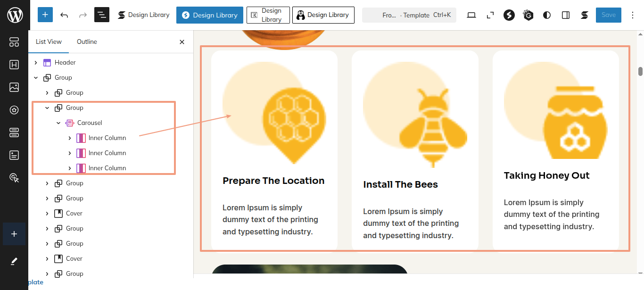The width and height of the screenshot is (644, 290).
Task: Open the options three-dot menu
Action: pyautogui.click(x=632, y=15)
